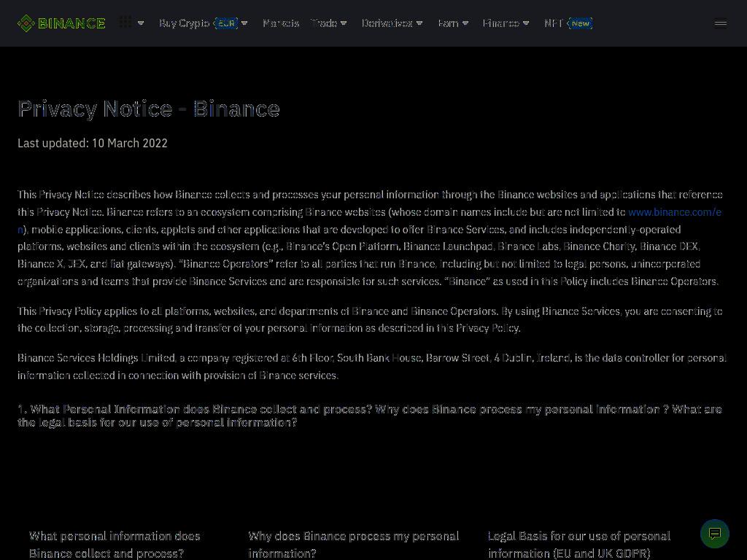Click the Binance logo
This screenshot has width=747, height=560.
[61, 23]
